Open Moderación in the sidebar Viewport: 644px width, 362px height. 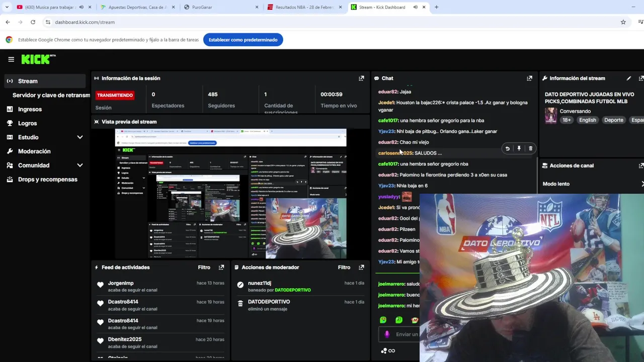point(34,151)
